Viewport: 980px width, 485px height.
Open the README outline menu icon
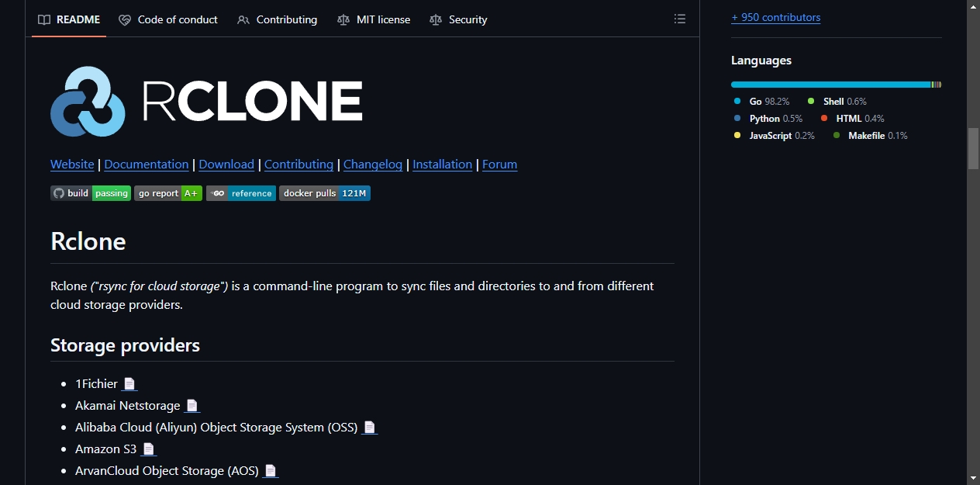[x=680, y=19]
